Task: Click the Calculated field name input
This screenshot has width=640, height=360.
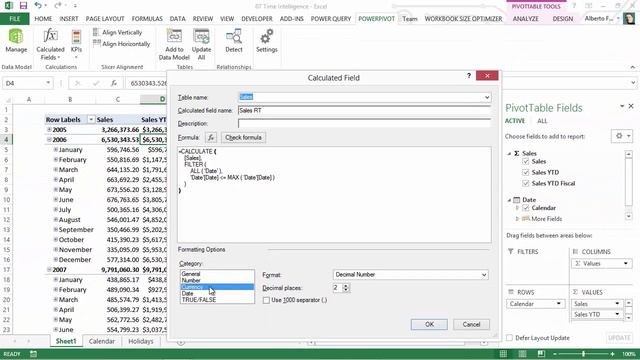Action: (364, 111)
